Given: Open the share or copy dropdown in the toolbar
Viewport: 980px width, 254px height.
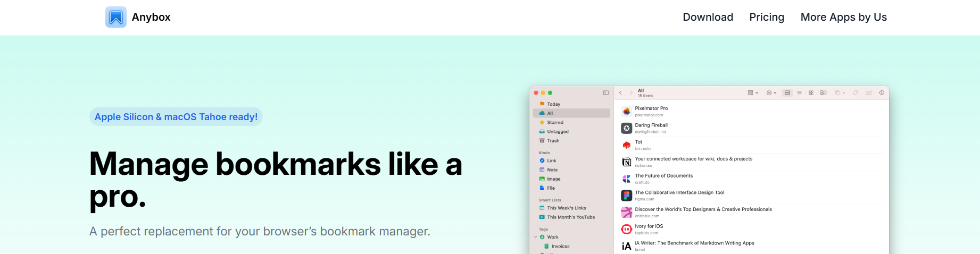Looking at the screenshot, I should [840, 93].
